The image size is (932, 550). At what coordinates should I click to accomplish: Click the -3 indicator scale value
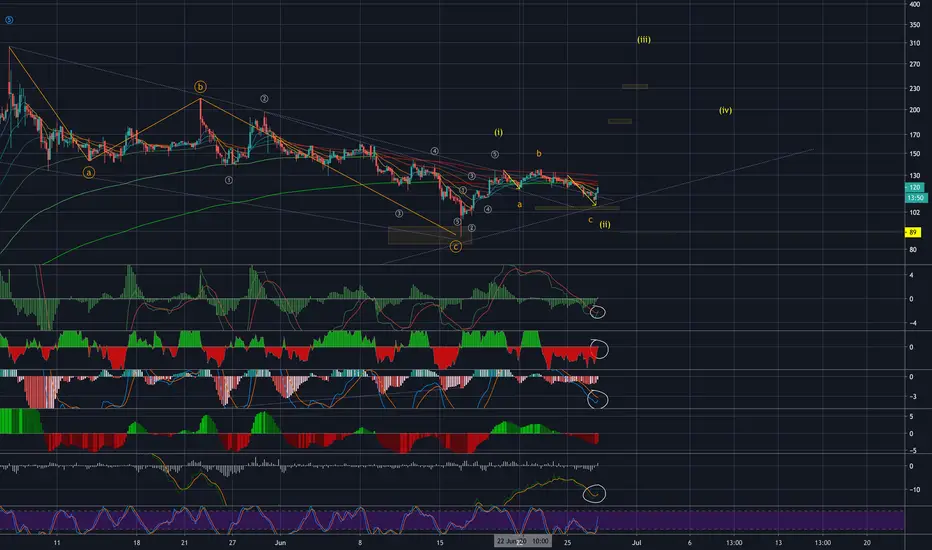[x=913, y=397]
